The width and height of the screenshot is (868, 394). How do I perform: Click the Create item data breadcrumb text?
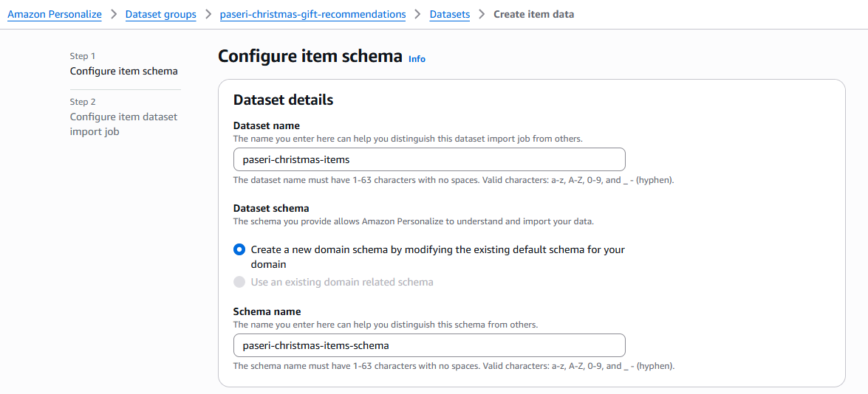pyautogui.click(x=533, y=14)
